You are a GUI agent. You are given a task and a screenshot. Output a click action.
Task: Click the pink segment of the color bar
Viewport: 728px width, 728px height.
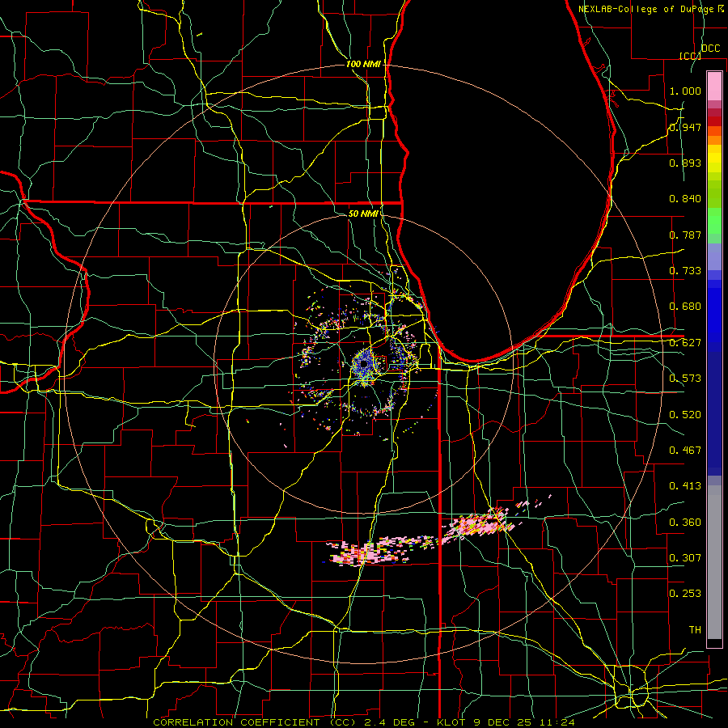[714, 86]
